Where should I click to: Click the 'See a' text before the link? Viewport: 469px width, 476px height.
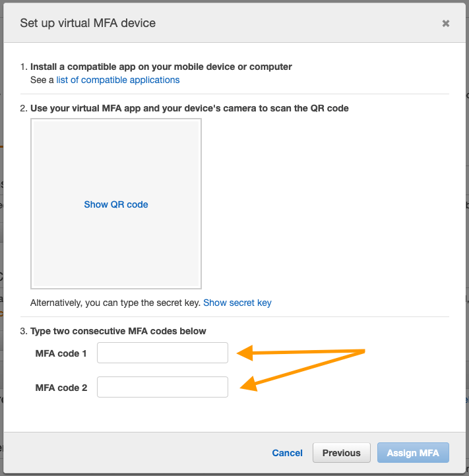point(42,80)
